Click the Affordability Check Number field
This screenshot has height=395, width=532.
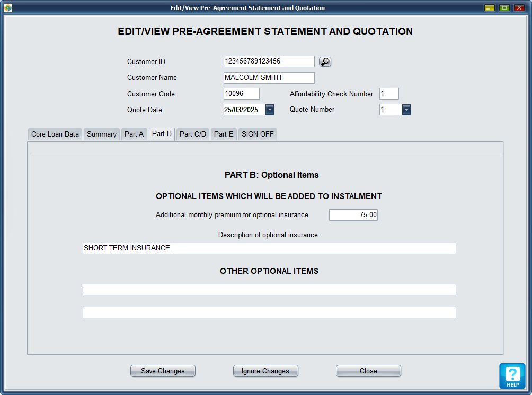pos(389,94)
